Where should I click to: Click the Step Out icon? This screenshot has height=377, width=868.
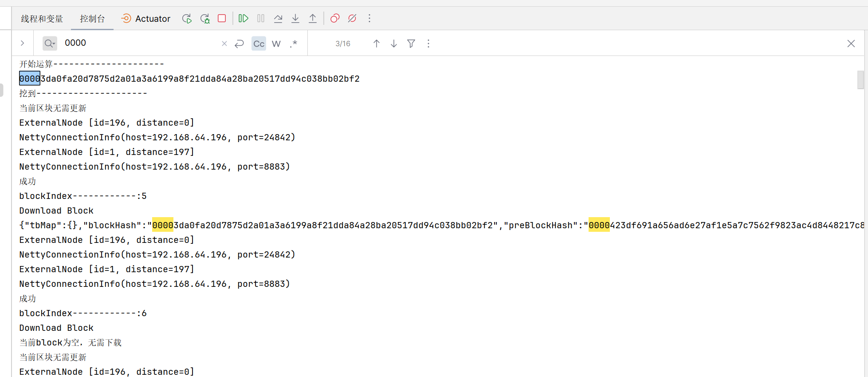313,19
